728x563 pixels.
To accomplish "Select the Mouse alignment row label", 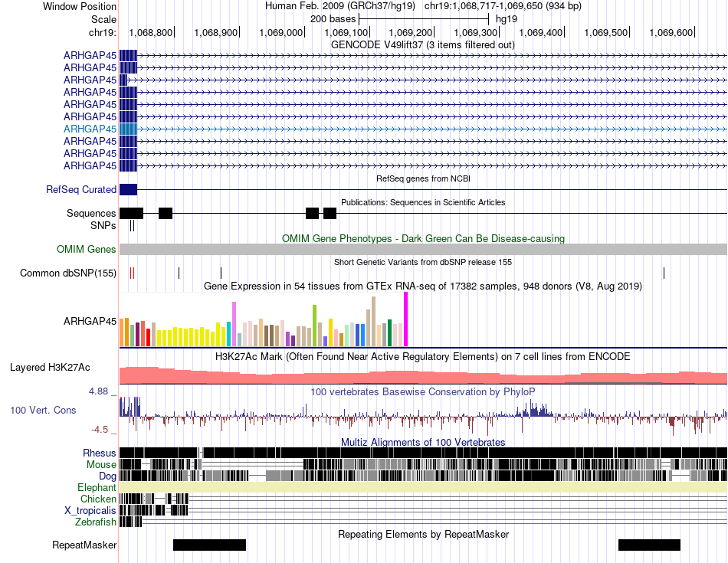I will (101, 465).
